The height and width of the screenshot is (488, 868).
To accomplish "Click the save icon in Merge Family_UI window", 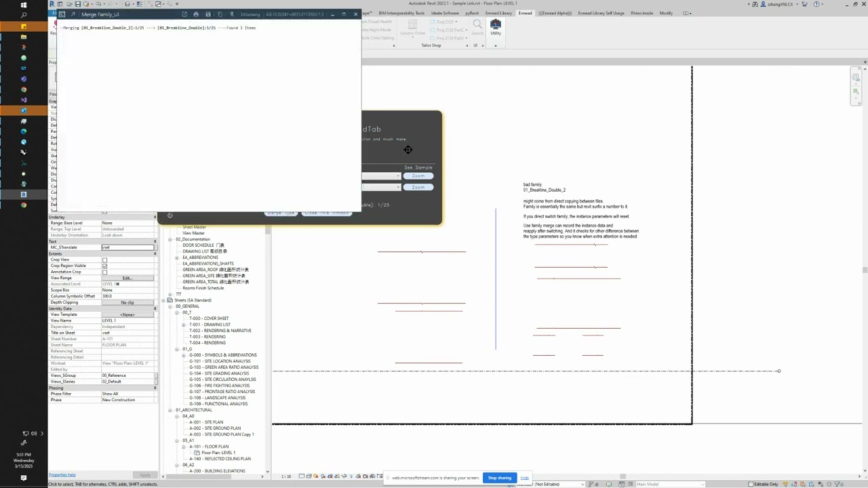I will [208, 14].
